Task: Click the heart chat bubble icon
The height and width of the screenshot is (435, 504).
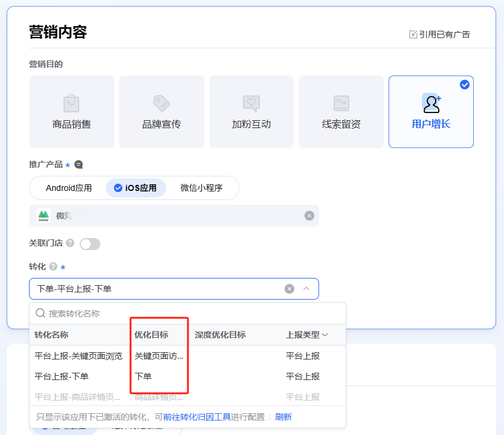Action: [251, 103]
